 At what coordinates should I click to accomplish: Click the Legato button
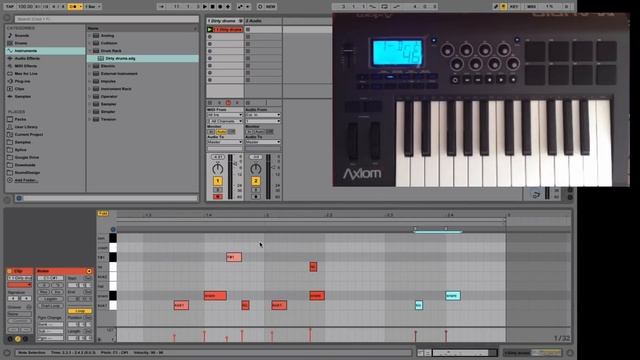(x=50, y=299)
